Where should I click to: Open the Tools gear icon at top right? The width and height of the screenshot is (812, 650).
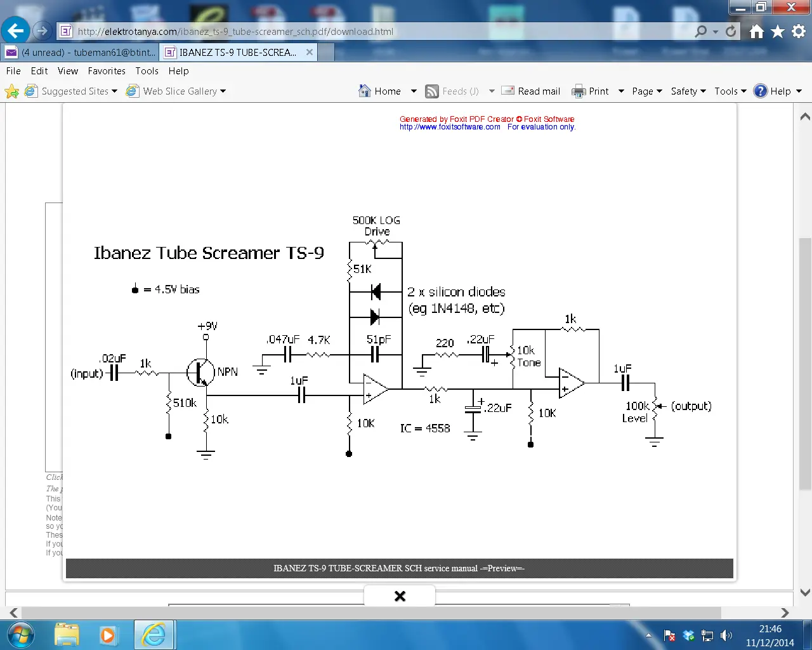pyautogui.click(x=799, y=31)
